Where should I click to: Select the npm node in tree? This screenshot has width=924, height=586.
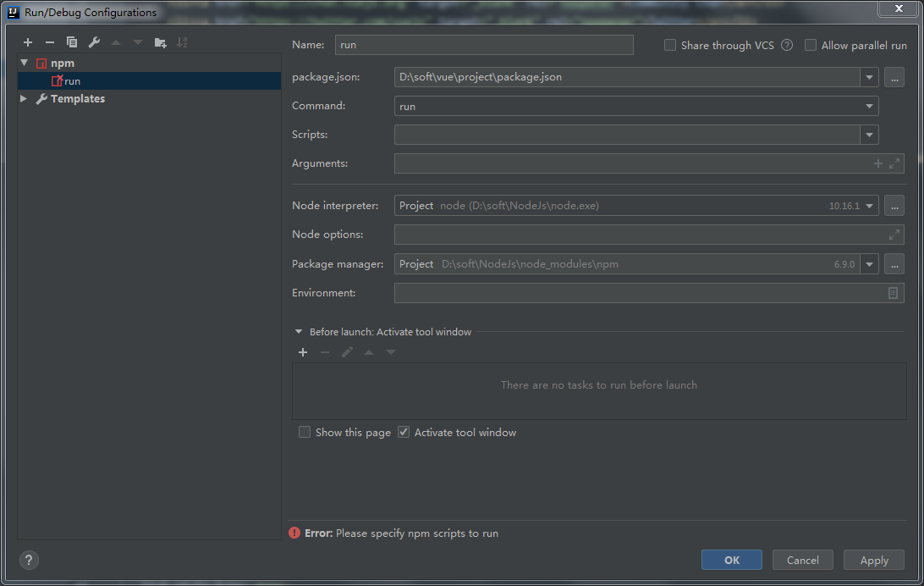click(x=63, y=63)
